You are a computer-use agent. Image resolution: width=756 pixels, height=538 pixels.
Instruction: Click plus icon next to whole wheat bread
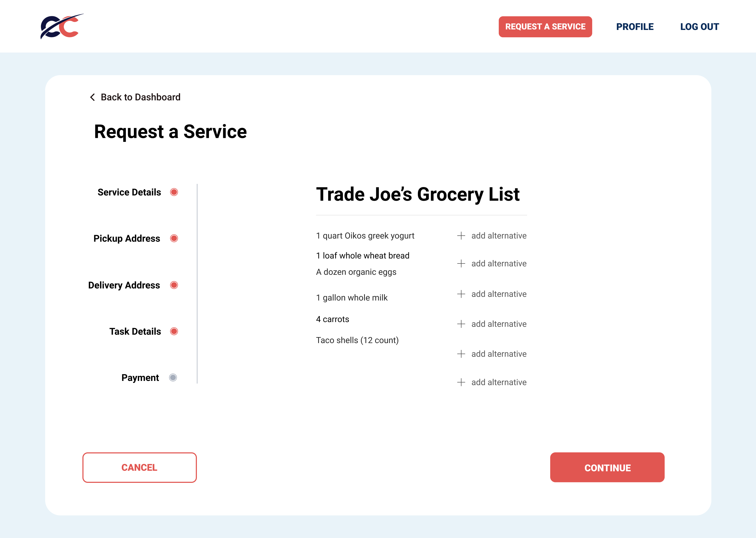tap(461, 263)
